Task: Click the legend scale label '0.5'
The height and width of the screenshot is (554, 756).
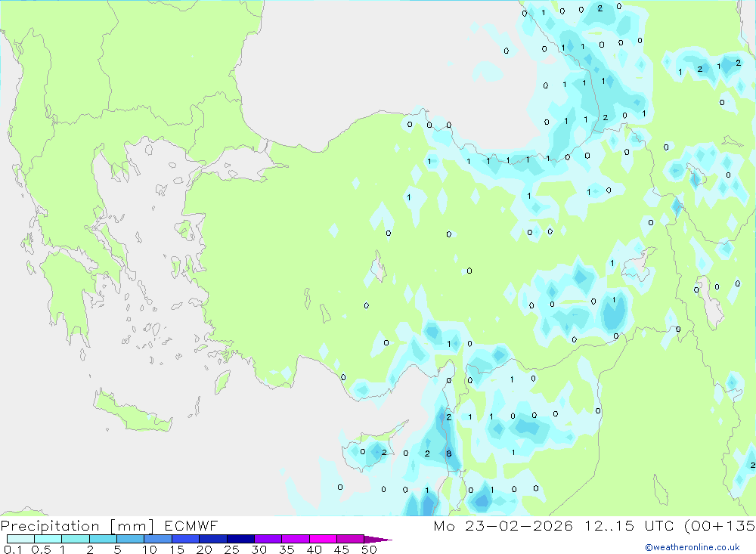Action: 41,549
